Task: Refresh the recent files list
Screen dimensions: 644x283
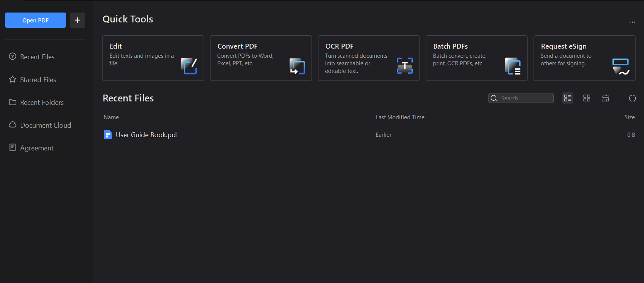Action: click(632, 98)
